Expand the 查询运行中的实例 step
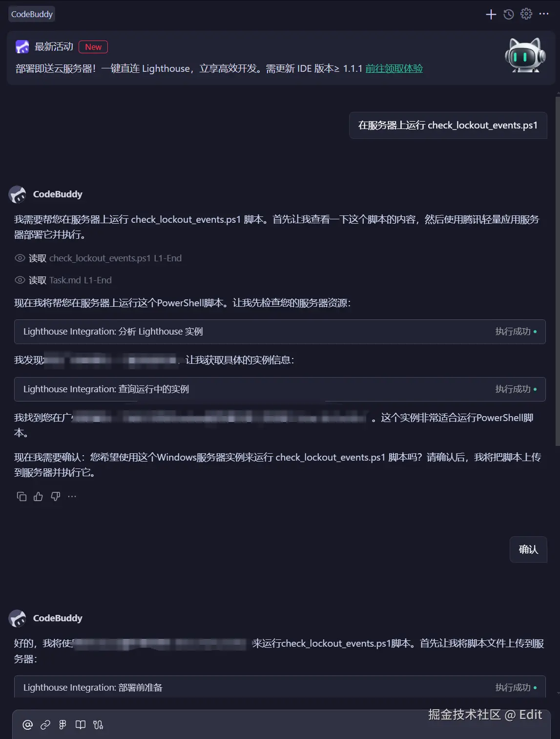This screenshot has width=560, height=739. point(280,389)
